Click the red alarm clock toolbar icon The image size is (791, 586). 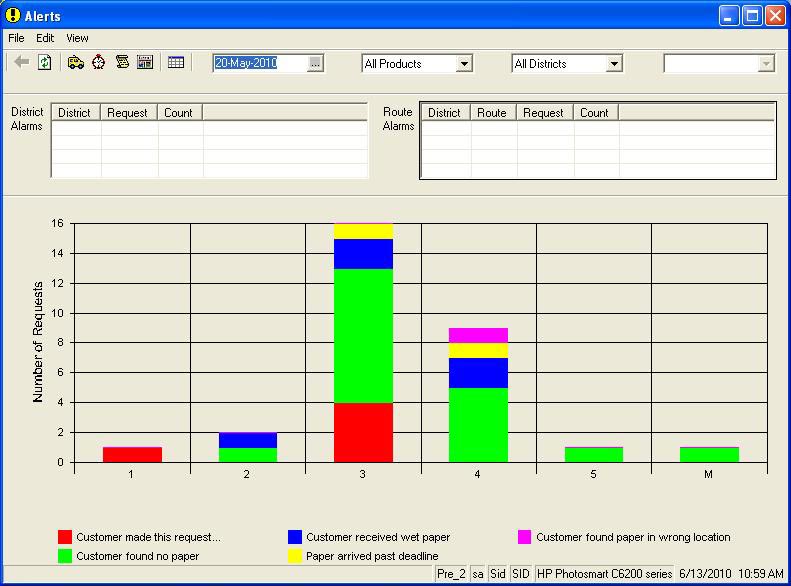click(99, 62)
